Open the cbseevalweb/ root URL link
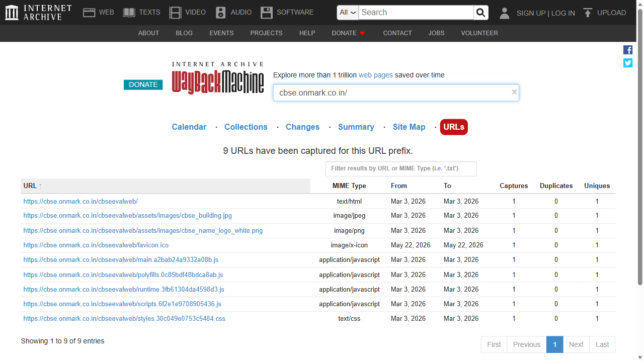This screenshot has height=362, width=644. 80,202
